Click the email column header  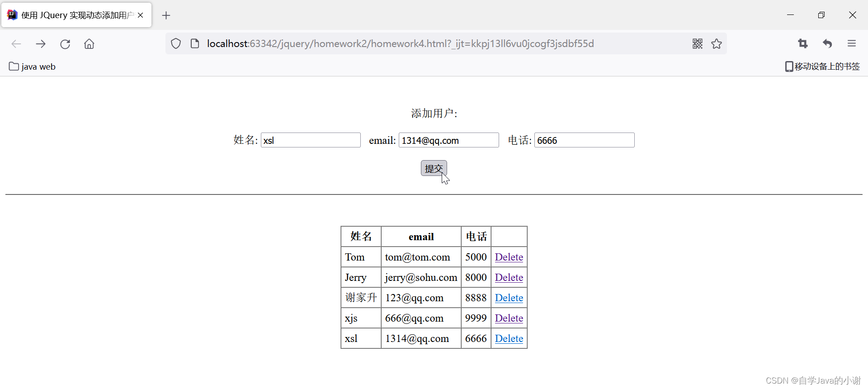[x=421, y=237]
